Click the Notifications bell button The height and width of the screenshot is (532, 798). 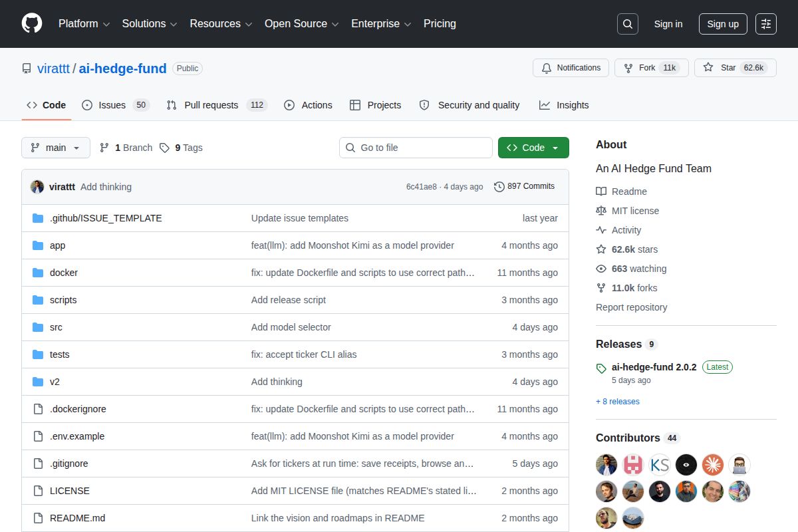571,68
